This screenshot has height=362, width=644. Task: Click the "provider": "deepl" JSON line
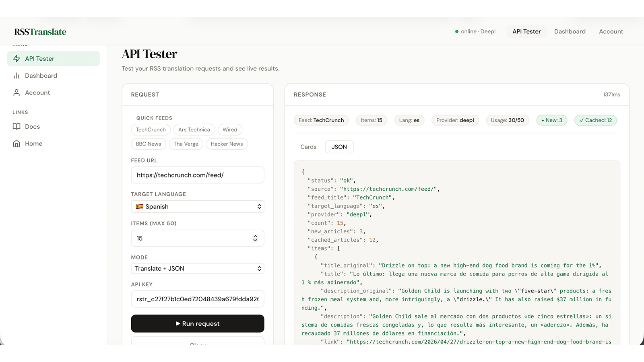(340, 214)
